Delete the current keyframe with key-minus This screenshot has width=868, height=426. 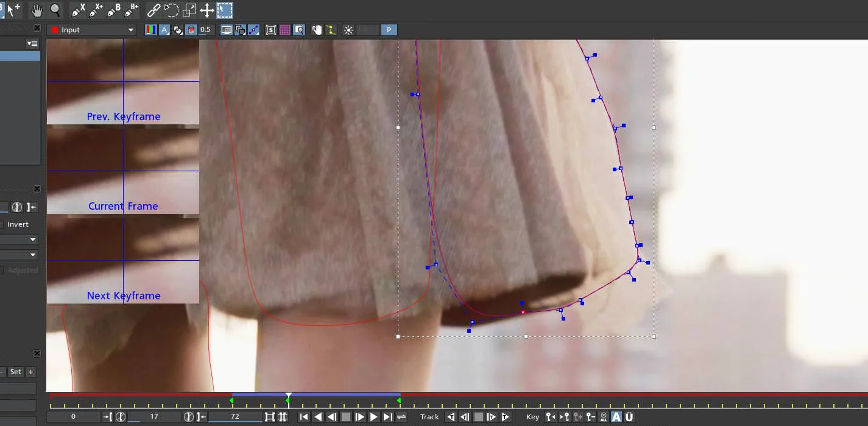click(x=590, y=417)
